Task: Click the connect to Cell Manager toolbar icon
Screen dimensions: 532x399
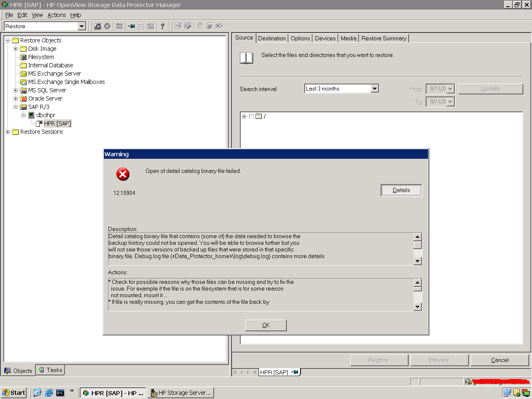Action: pos(98,26)
